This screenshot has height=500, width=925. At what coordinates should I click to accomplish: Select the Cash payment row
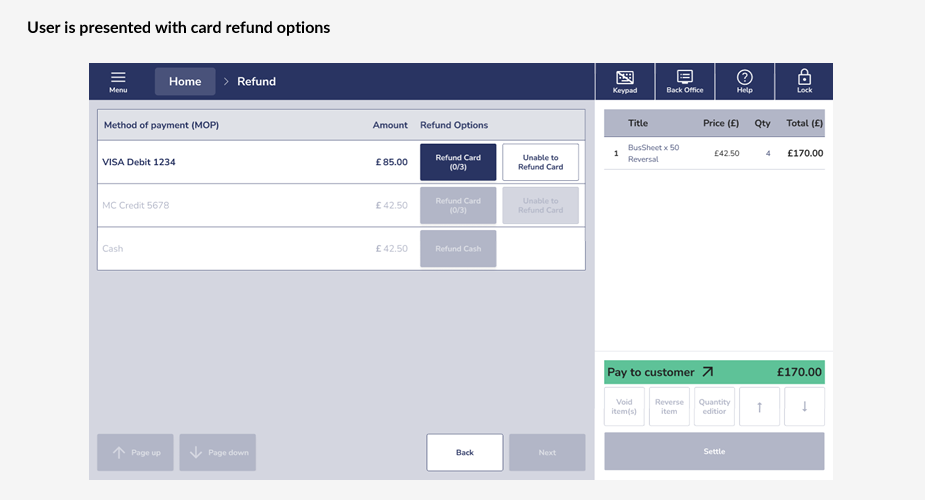(x=341, y=248)
